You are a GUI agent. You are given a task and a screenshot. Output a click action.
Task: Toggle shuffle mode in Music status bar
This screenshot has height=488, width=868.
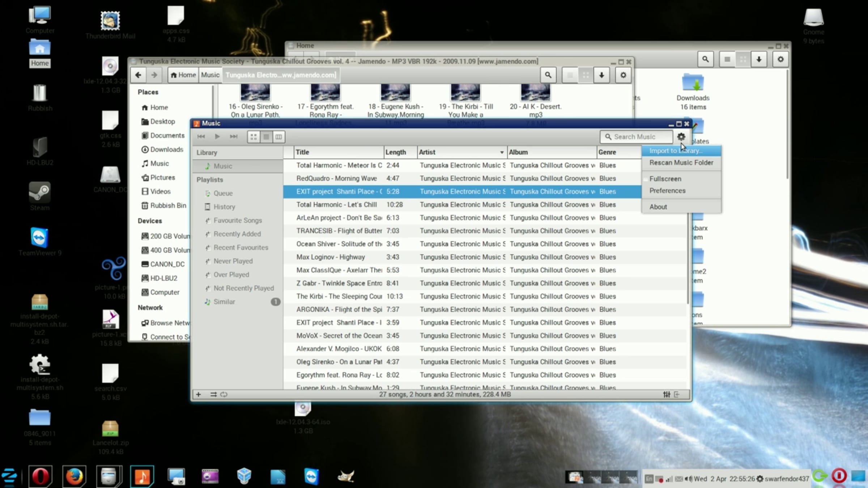point(213,394)
